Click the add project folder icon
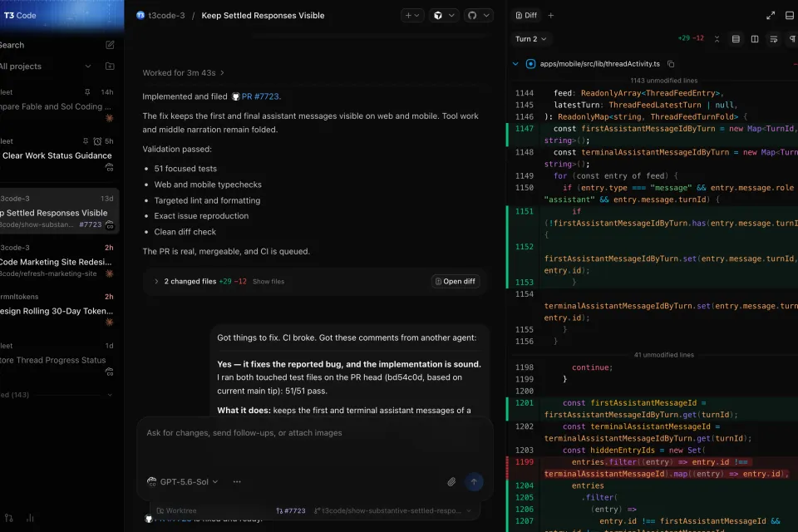This screenshot has width=798, height=532. (x=110, y=66)
